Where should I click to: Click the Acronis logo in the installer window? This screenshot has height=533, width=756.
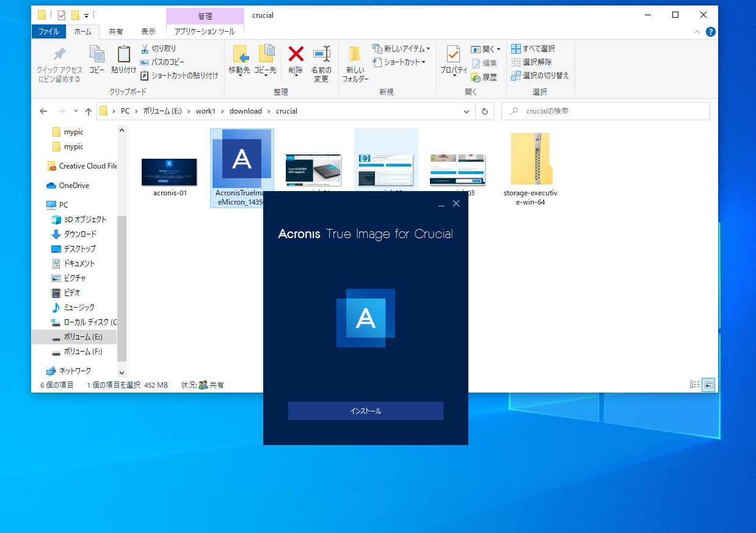[x=366, y=318]
